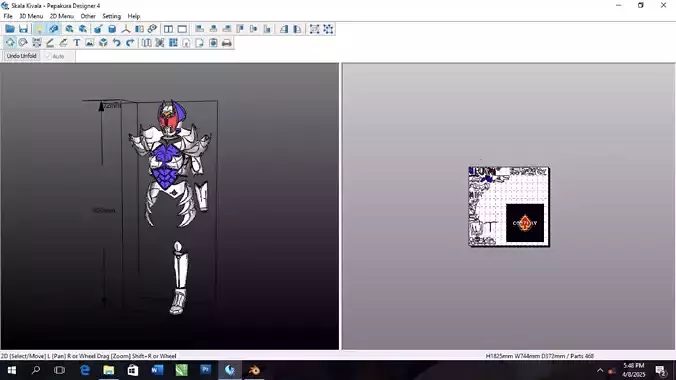Open the 3D Menu
This screenshot has width=676, height=380.
click(x=31, y=16)
